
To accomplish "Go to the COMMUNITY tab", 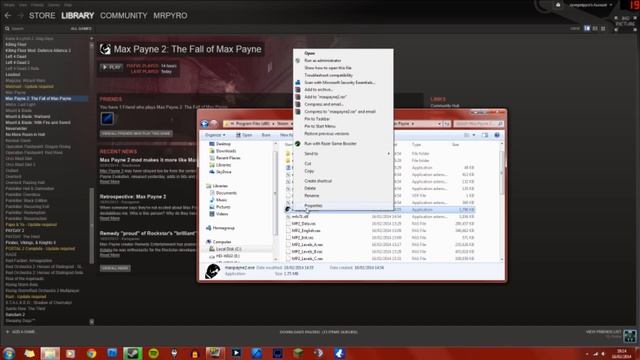I will coord(124,16).
